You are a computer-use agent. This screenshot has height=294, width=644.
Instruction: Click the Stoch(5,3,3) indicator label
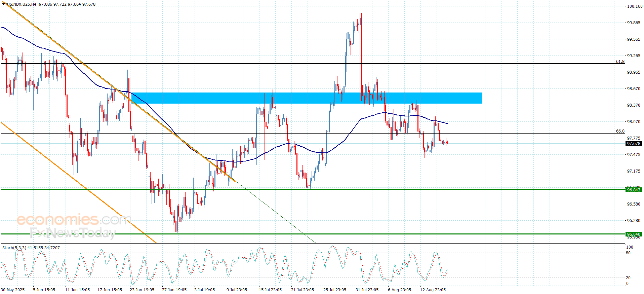point(14,248)
